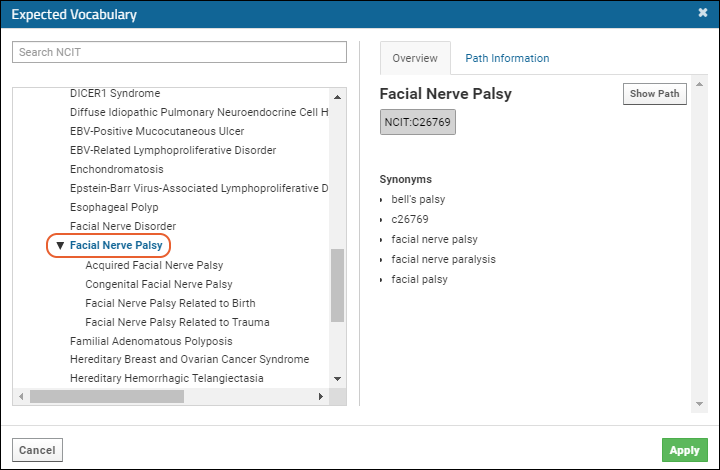The width and height of the screenshot is (720, 470).
Task: Click the NCIT:C26769 code badge
Action: tap(417, 122)
